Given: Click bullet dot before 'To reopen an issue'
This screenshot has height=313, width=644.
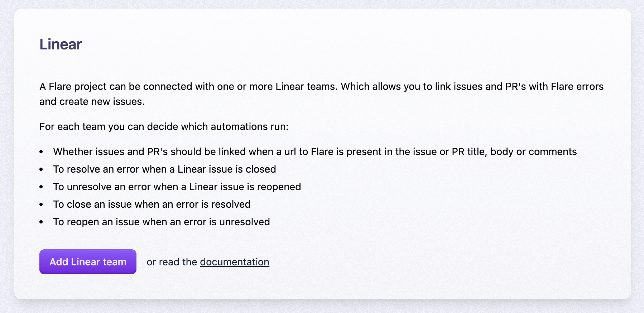Looking at the screenshot, I should click(x=41, y=222).
